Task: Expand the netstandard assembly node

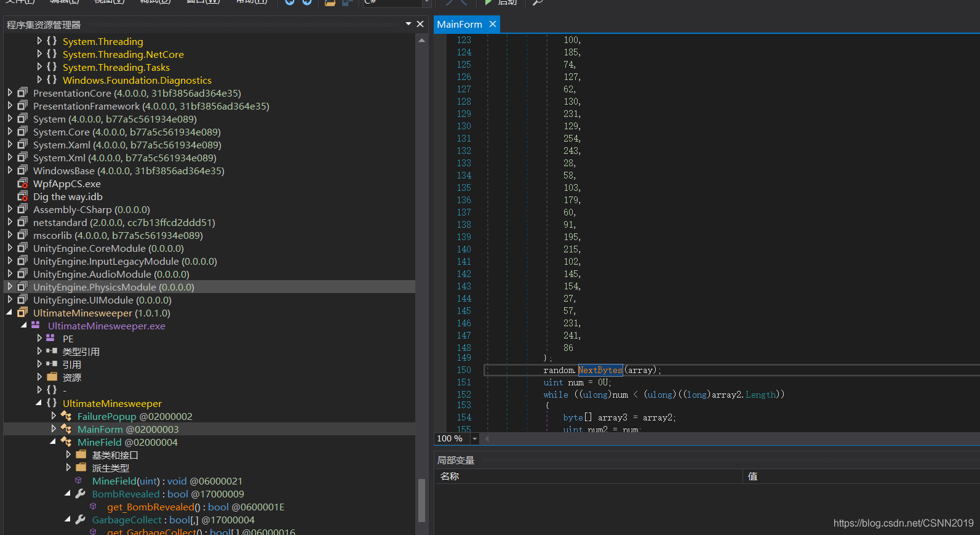Action: coord(10,222)
